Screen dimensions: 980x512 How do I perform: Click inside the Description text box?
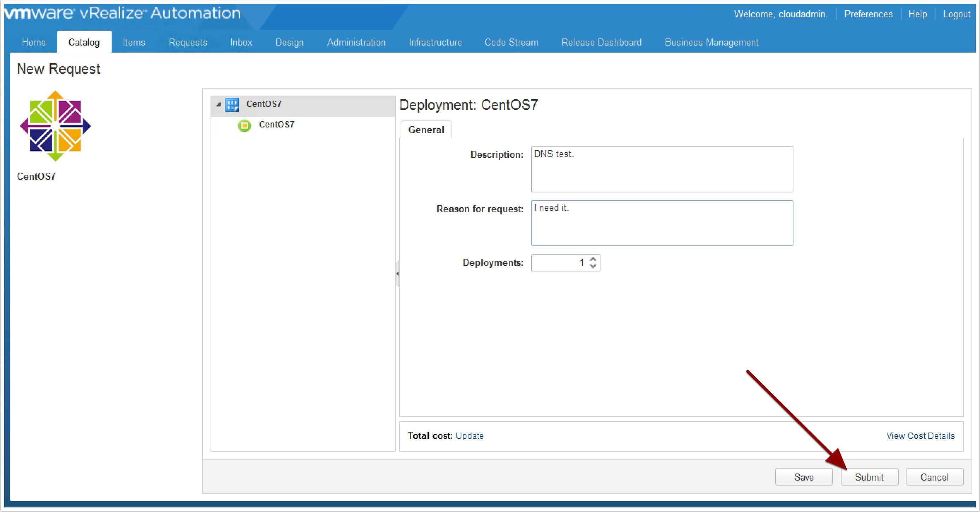662,169
